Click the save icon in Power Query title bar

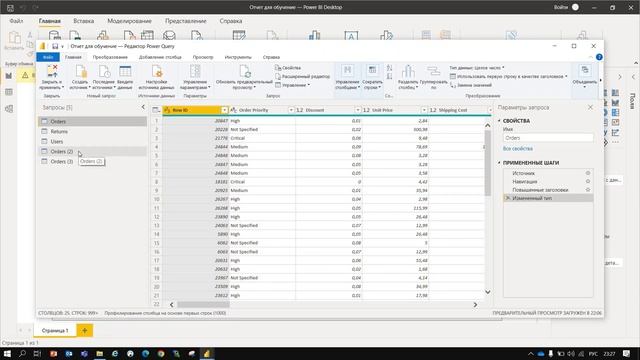tap(55, 46)
